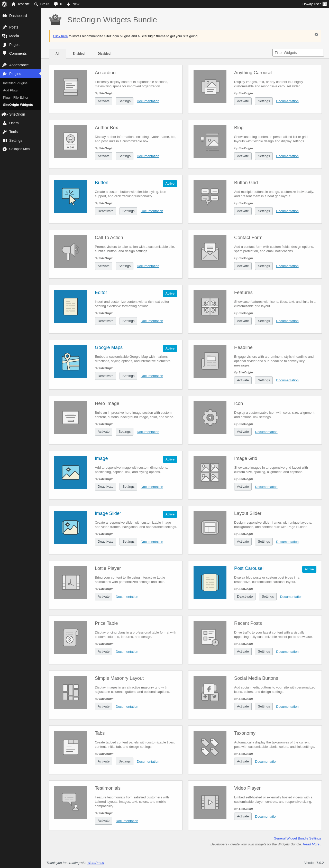Image resolution: width=329 pixels, height=868 pixels.
Task: Open the Tools sidebar menu
Action: [x=21, y=131]
